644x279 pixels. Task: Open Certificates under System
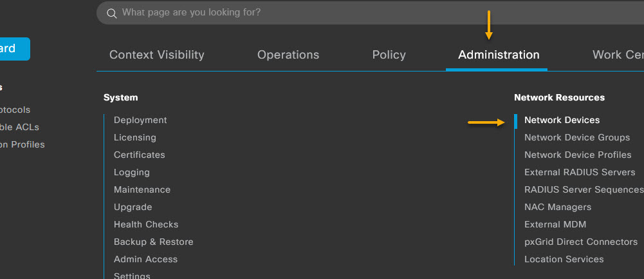coord(139,155)
